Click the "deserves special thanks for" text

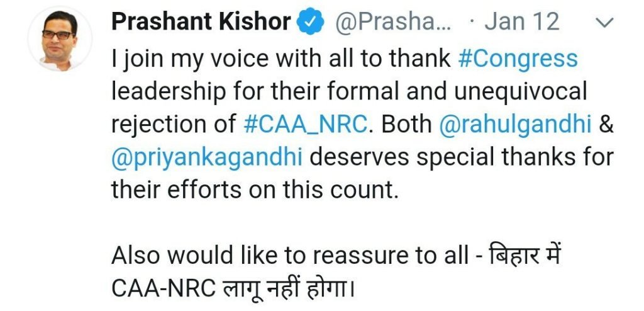coord(462,157)
